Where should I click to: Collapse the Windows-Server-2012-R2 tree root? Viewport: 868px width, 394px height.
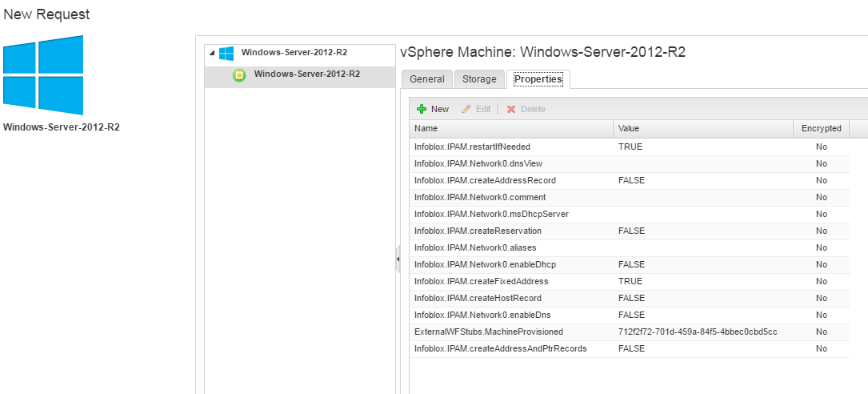click(x=212, y=53)
